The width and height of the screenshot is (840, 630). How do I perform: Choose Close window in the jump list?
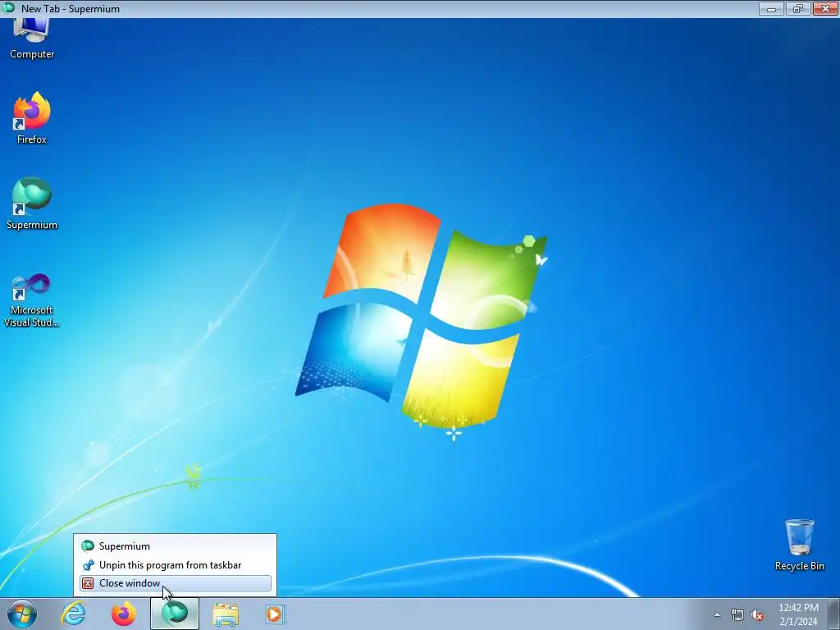click(x=176, y=583)
